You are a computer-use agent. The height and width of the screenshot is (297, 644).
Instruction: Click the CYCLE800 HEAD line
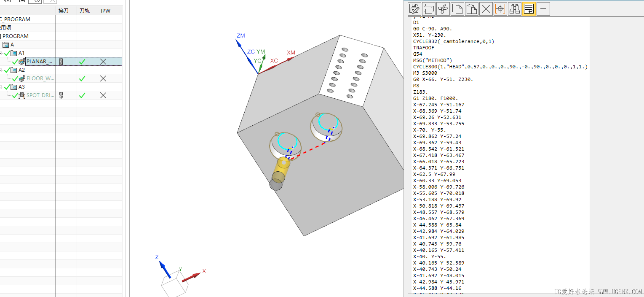[500, 67]
